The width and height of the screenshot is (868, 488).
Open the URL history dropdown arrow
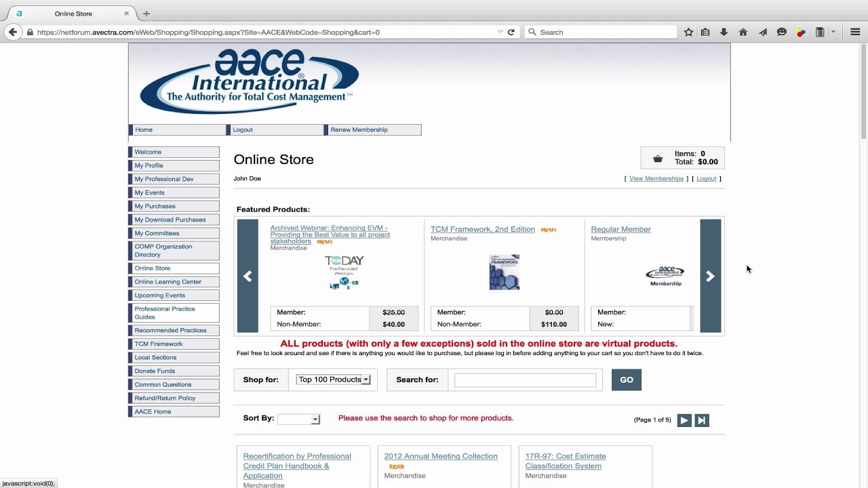500,32
